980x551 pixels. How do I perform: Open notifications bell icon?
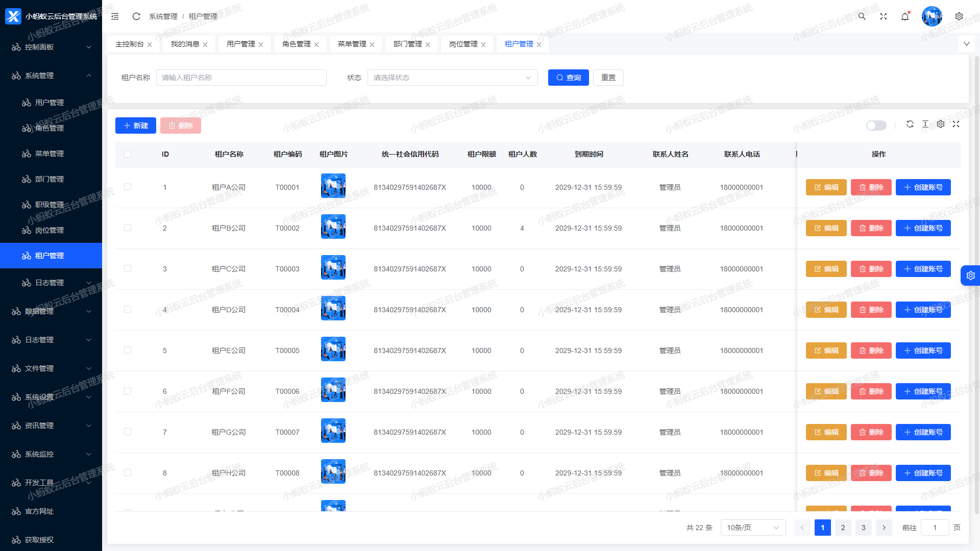coord(905,16)
